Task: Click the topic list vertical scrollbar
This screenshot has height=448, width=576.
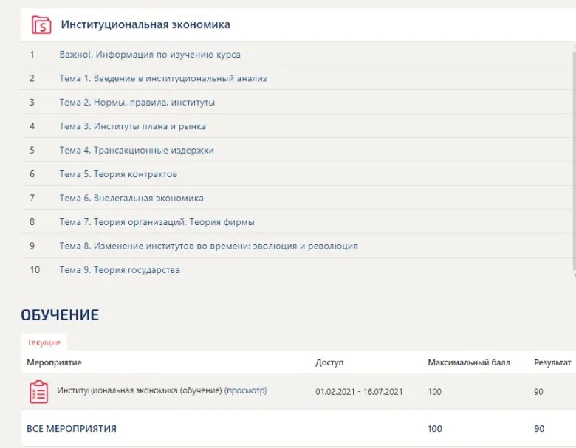Action: (574, 162)
